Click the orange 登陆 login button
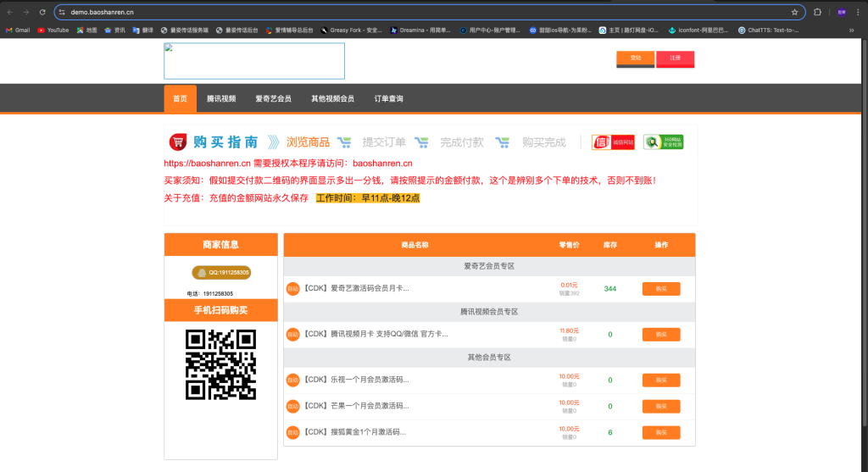 pos(636,58)
